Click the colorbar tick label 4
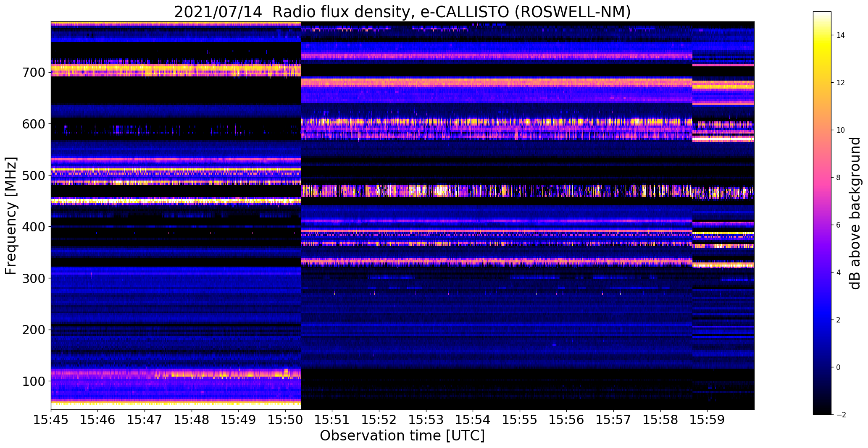This screenshot has height=448, width=868. tap(839, 272)
